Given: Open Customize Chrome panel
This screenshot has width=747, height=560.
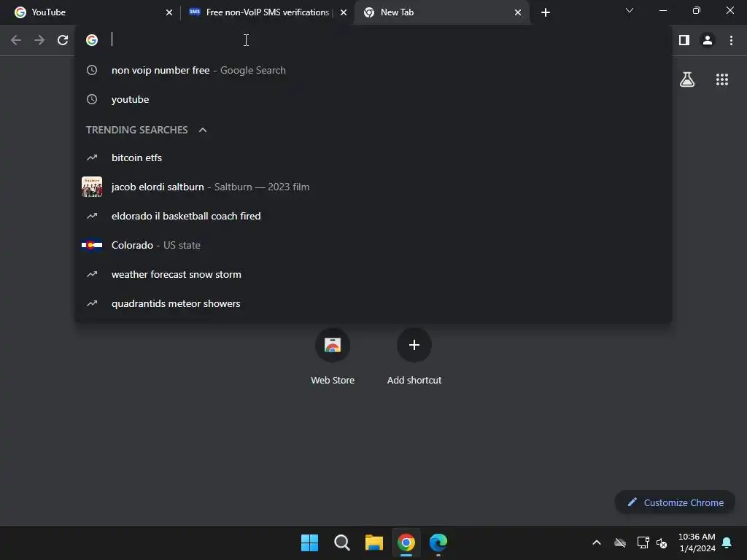Looking at the screenshot, I should point(675,502).
